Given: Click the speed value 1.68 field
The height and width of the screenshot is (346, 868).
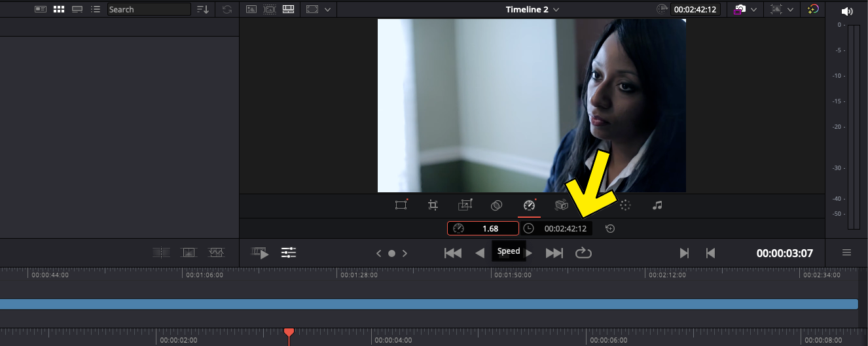Looking at the screenshot, I should (483, 228).
